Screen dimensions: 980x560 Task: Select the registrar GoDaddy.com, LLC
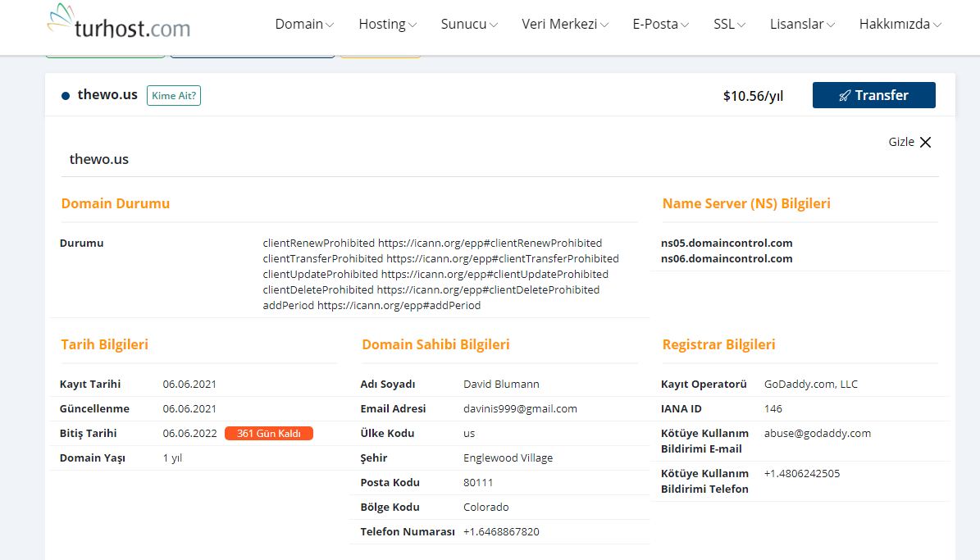810,385
